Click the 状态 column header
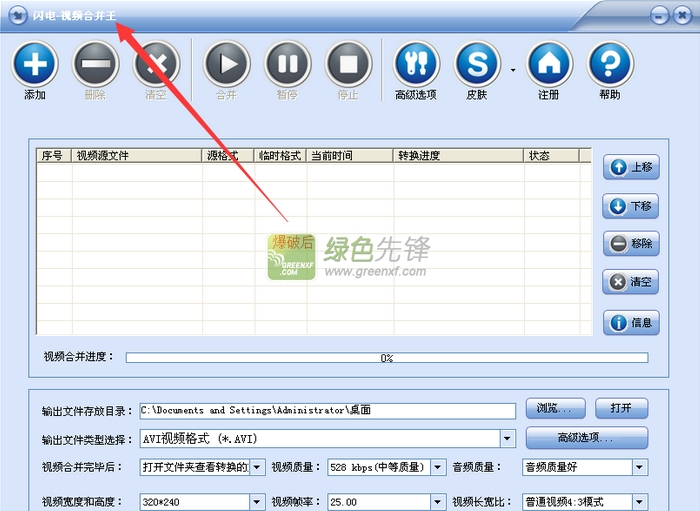Viewport: 700px width, 511px height. tap(551, 155)
